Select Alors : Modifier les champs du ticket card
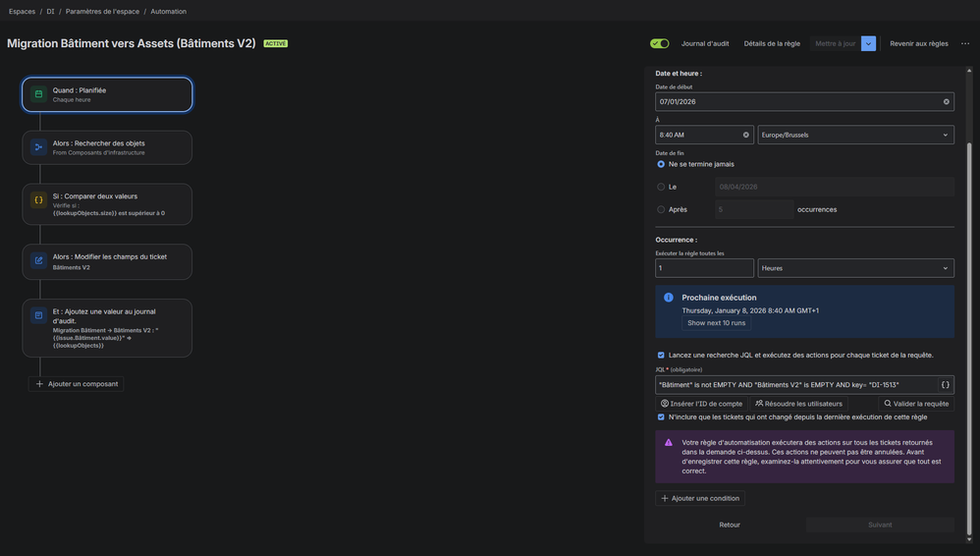980x556 pixels. coord(107,262)
